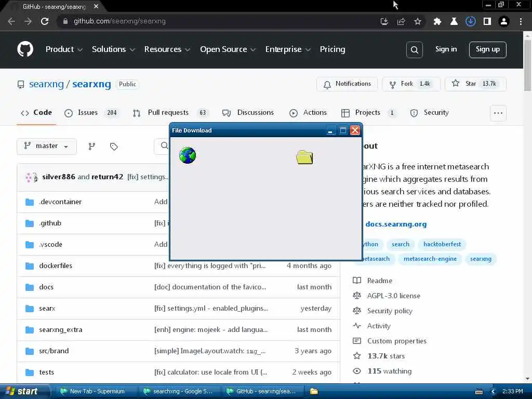Click the share page icon in address bar

(401, 21)
